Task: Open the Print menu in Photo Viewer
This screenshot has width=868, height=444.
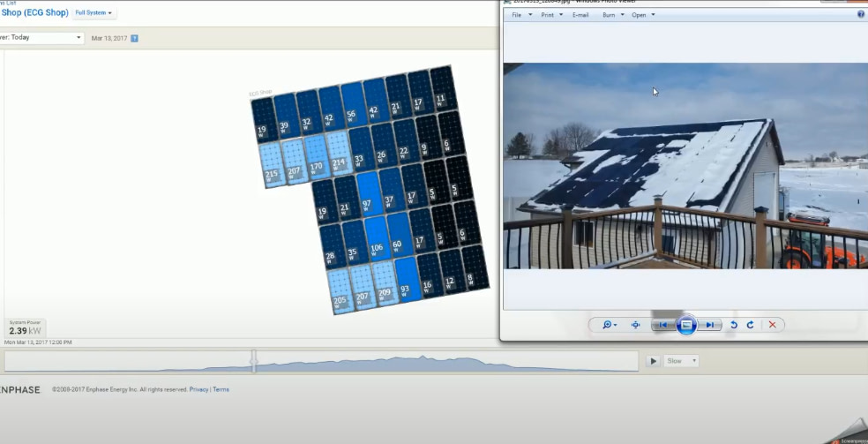Action: point(551,15)
